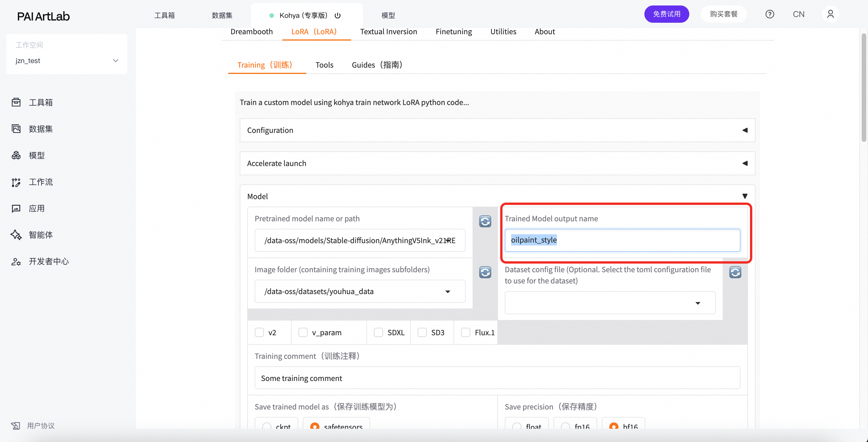Screen dimensions: 868x442
Task: Expand the Accelerate launch section
Action: coord(497,163)
